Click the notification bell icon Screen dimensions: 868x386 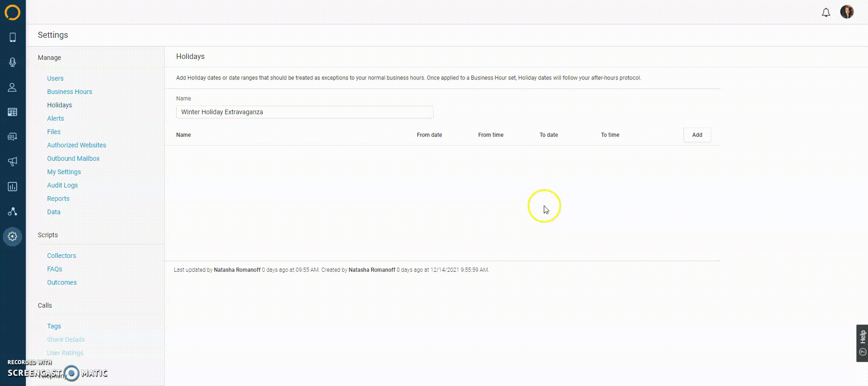click(826, 12)
